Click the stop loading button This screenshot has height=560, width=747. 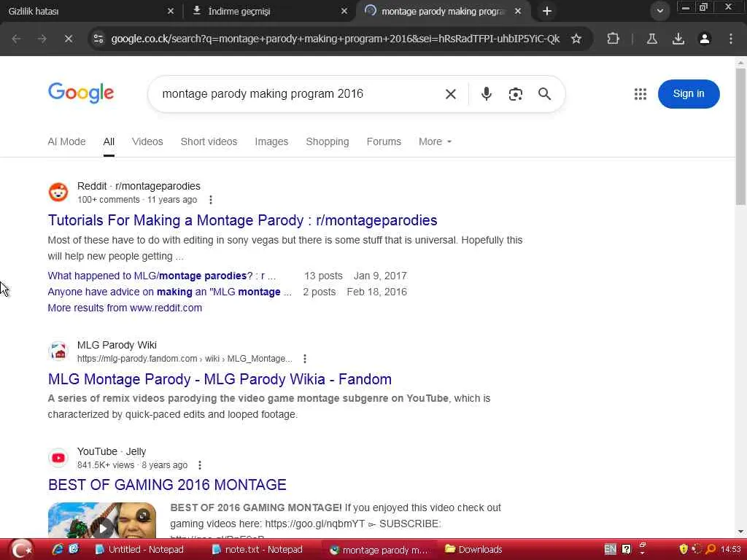68,39
